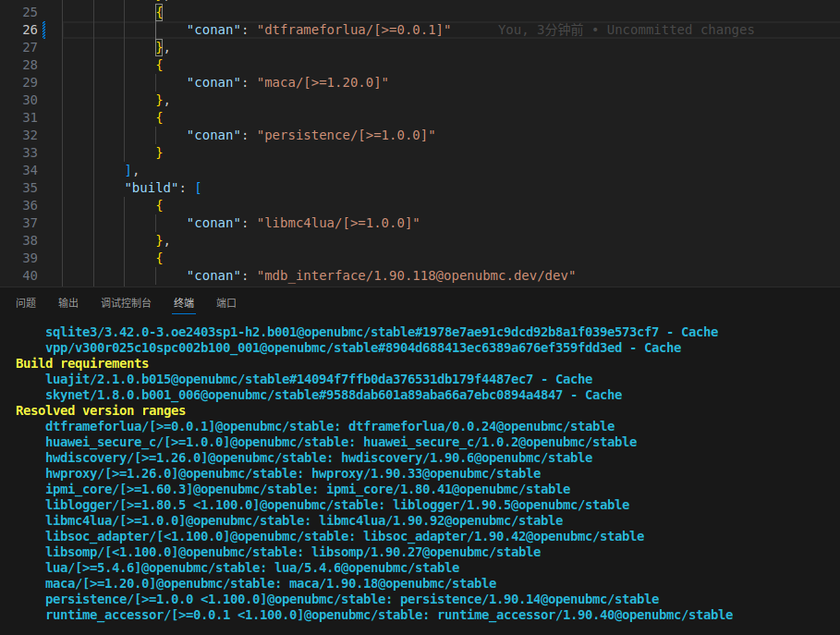Viewport: 840px width, 635px height.
Task: Select the 调试控制台 tab
Action: pyautogui.click(x=126, y=303)
